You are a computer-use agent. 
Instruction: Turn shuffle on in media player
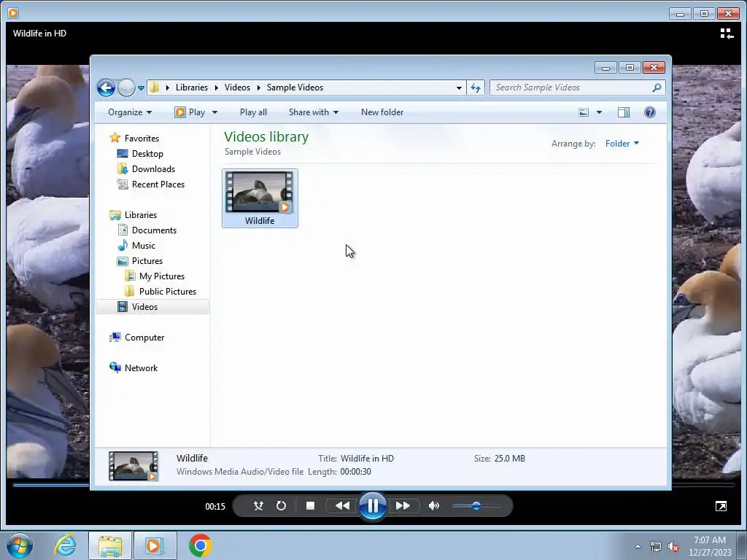(258, 506)
